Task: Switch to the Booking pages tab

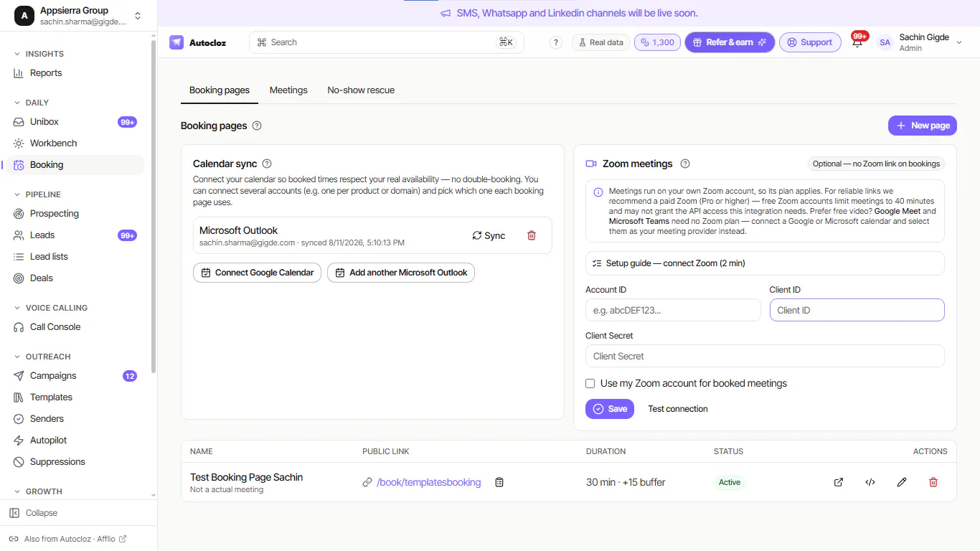Action: 220,90
